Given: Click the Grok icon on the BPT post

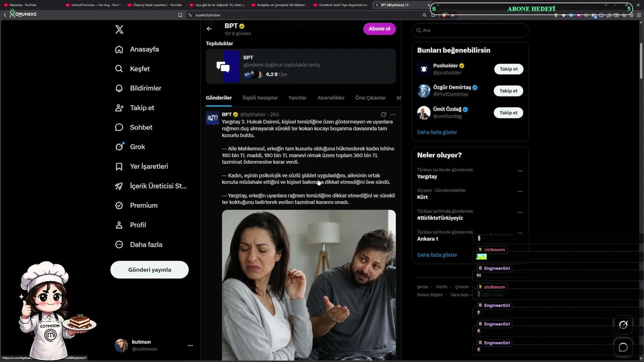Looking at the screenshot, I should [x=383, y=115].
